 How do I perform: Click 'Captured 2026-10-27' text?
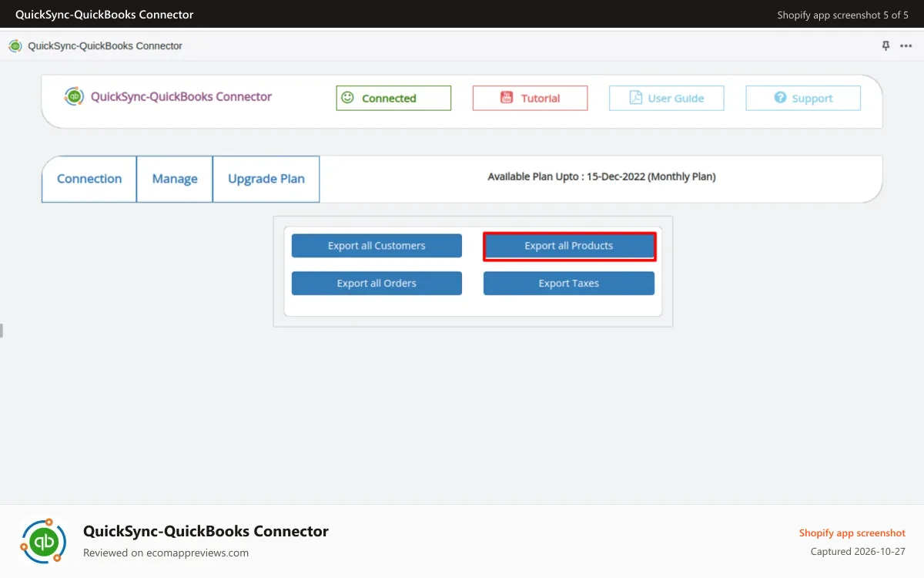pos(858,552)
